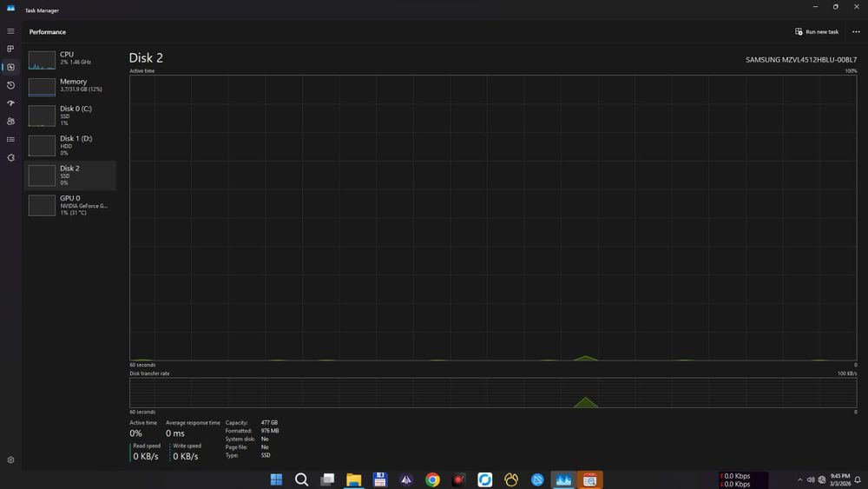Open the blue sync arrows app on the taskbar

pyautogui.click(x=485, y=479)
